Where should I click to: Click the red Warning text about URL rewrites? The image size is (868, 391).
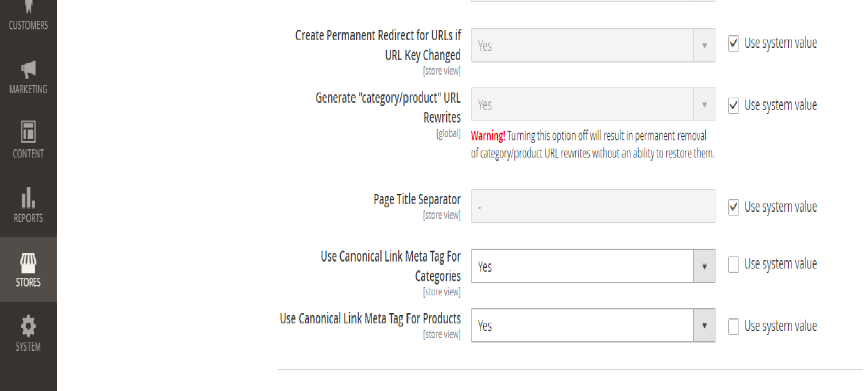tap(488, 136)
